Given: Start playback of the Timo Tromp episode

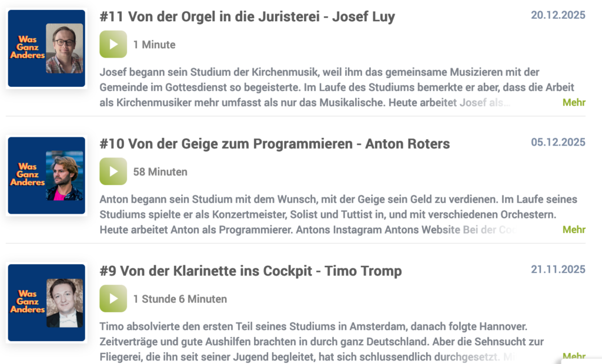Looking at the screenshot, I should (113, 299).
